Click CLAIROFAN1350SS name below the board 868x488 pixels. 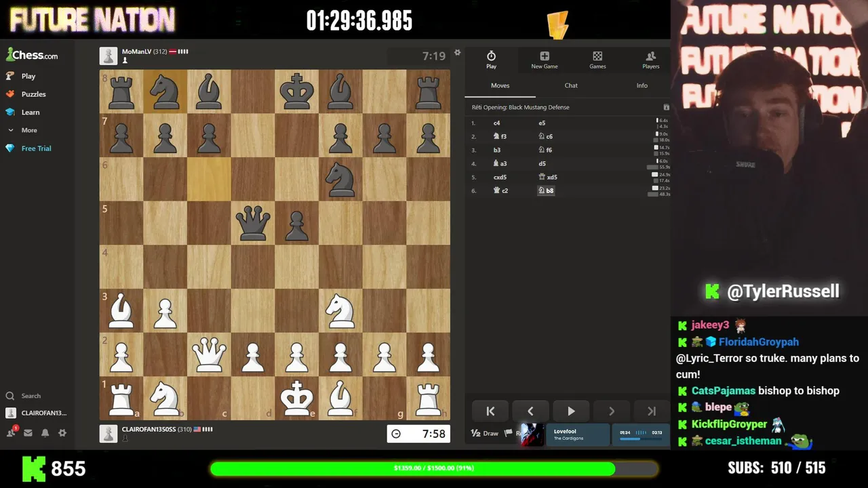point(149,429)
